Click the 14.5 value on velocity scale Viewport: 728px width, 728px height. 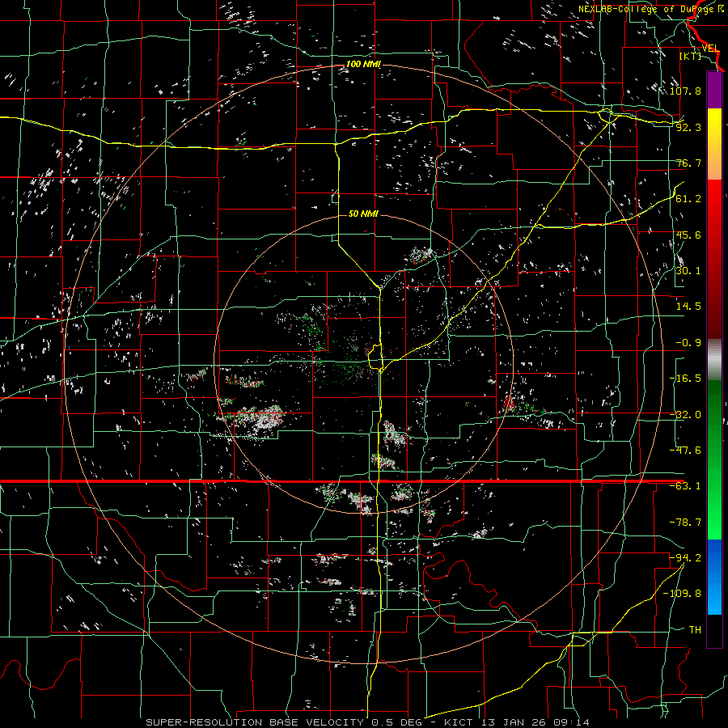tap(688, 307)
